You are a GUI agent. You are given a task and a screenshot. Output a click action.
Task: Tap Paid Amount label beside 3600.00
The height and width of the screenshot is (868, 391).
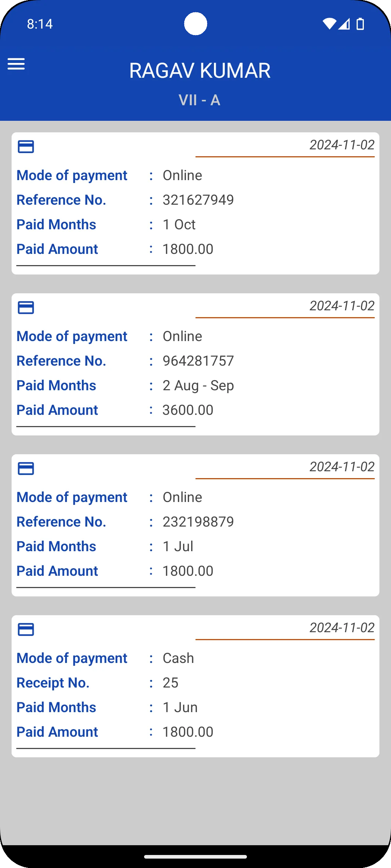pos(57,410)
